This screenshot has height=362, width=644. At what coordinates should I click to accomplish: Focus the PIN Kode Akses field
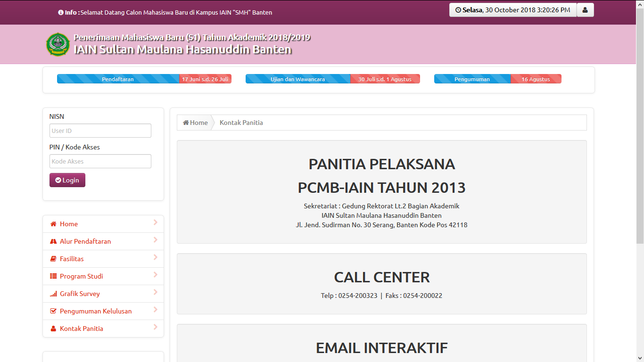pyautogui.click(x=100, y=161)
